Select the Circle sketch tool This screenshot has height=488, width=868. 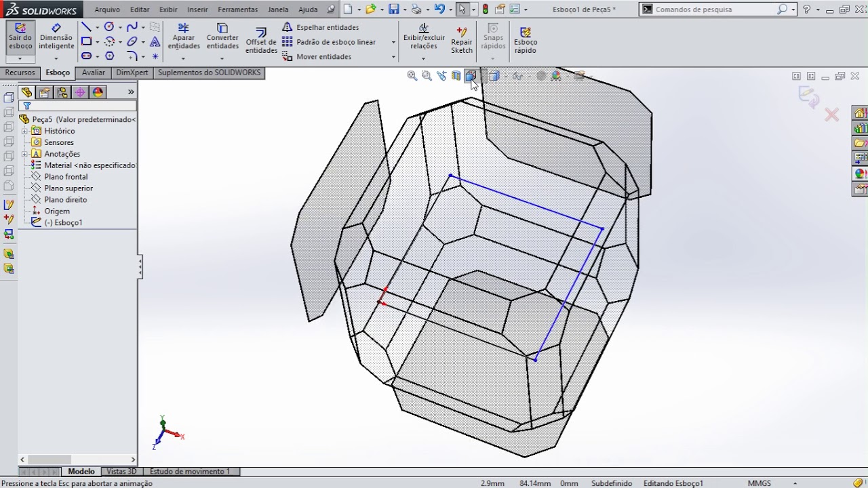point(108,27)
